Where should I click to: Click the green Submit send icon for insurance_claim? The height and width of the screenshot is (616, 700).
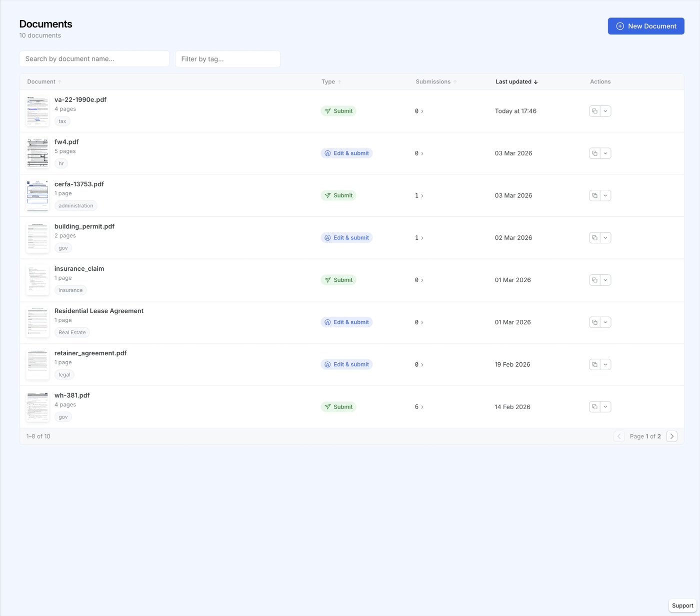tap(327, 280)
